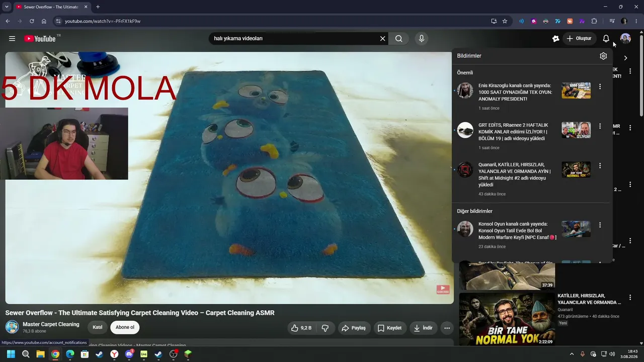Open the Chrome extensions puzzle menu

click(x=594, y=21)
